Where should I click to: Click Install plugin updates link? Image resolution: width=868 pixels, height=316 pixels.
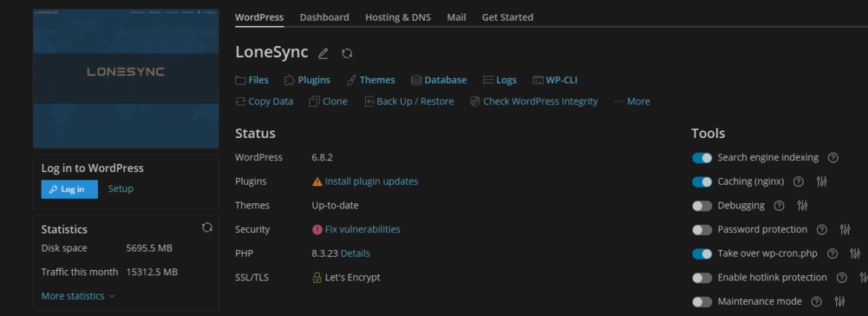pyautogui.click(x=372, y=182)
